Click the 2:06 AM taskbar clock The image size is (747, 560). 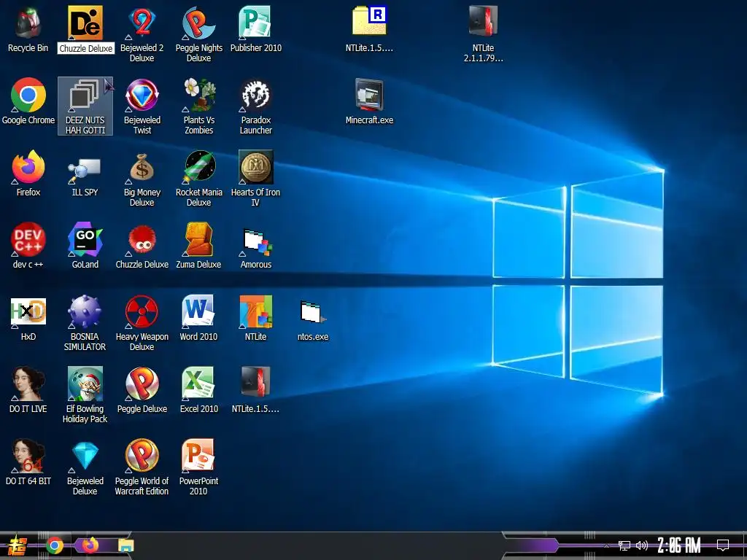point(679,545)
